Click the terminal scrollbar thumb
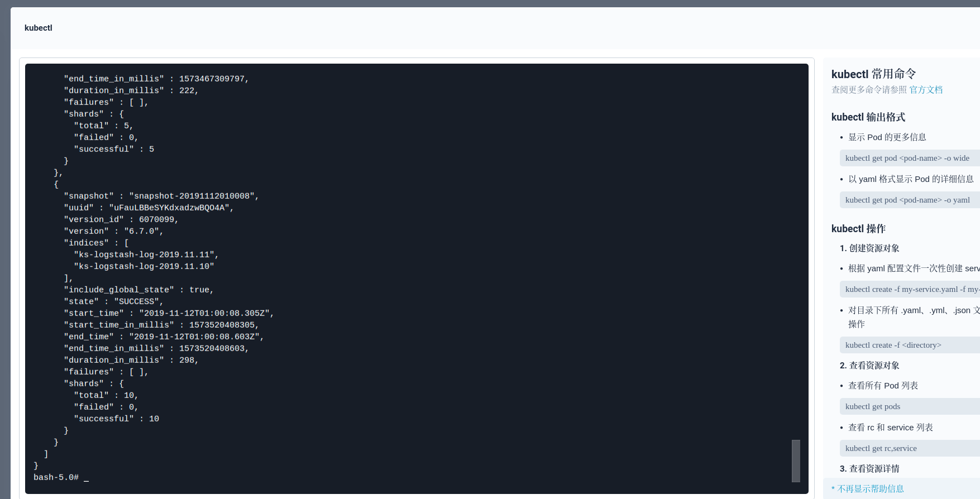 [796, 460]
